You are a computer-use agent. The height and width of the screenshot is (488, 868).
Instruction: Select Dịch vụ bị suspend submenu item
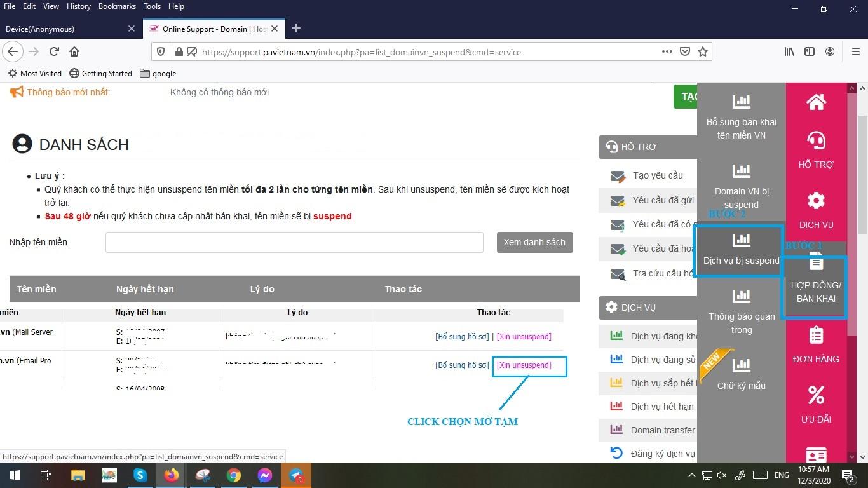pos(742,249)
